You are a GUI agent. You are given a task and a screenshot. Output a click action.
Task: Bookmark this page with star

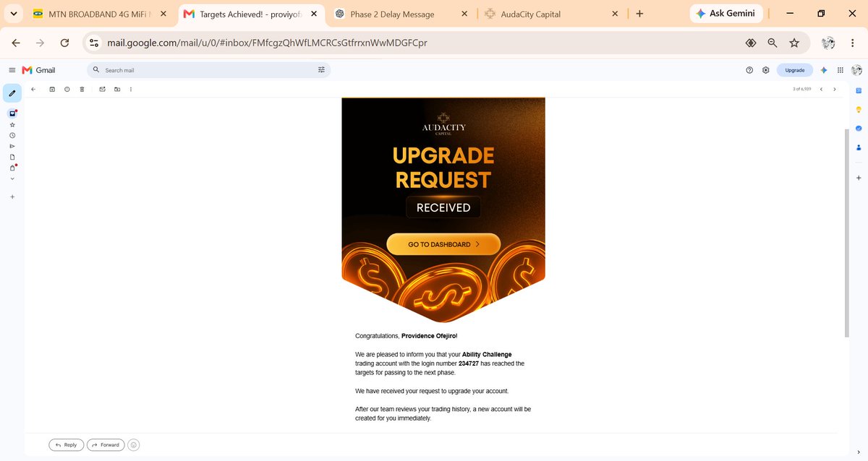tap(794, 43)
